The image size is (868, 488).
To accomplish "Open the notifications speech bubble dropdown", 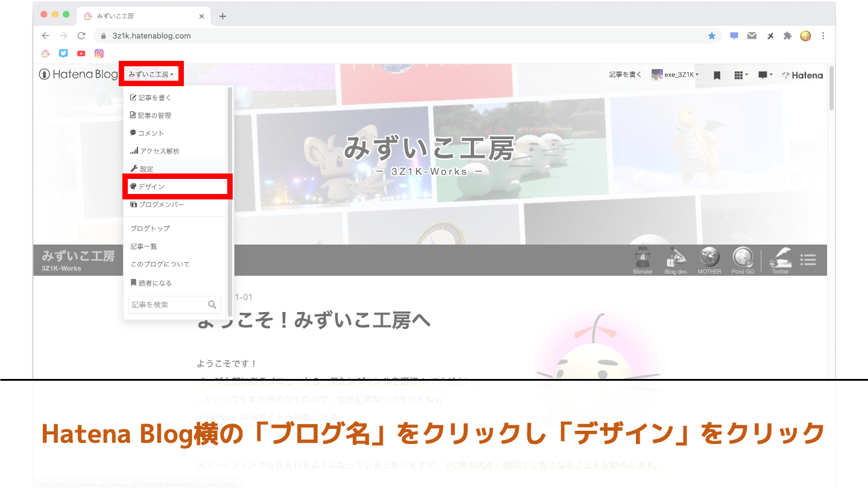I will 765,75.
